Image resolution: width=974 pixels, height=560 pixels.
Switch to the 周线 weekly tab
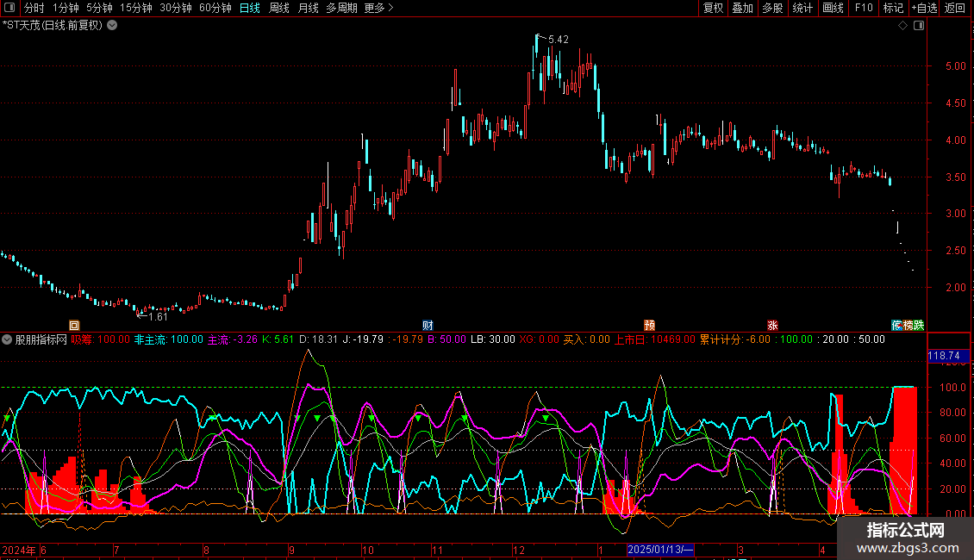pyautogui.click(x=279, y=8)
